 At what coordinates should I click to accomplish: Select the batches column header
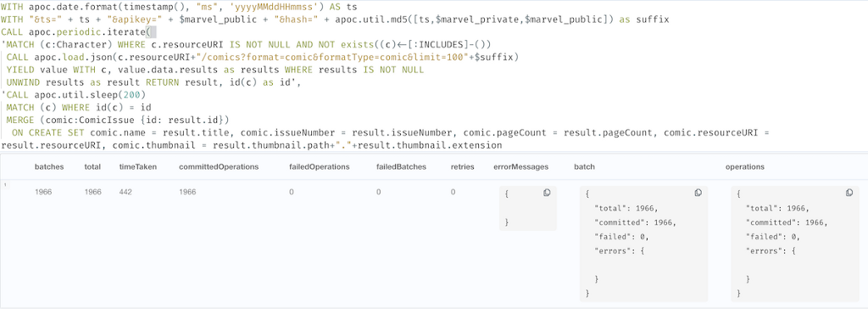[49, 166]
